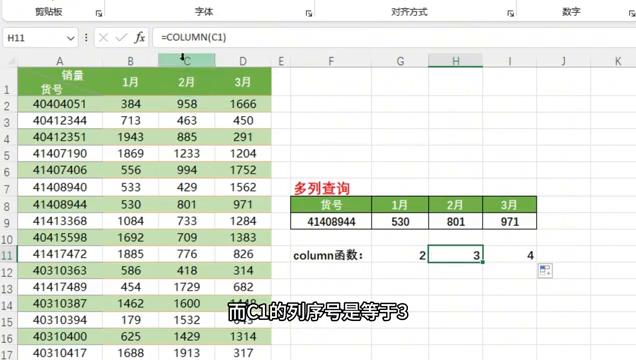This screenshot has height=360, width=636.
Task: Open the font group dialog launcher
Action: point(309,13)
